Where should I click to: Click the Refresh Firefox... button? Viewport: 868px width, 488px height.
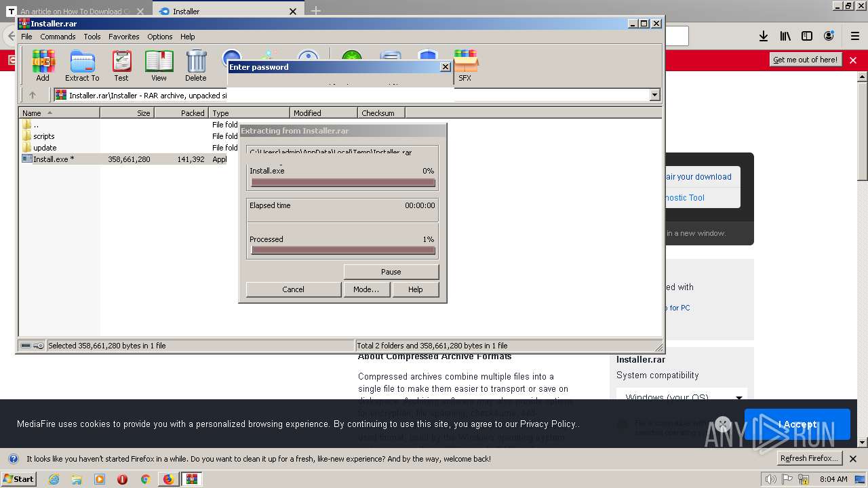coord(809,459)
